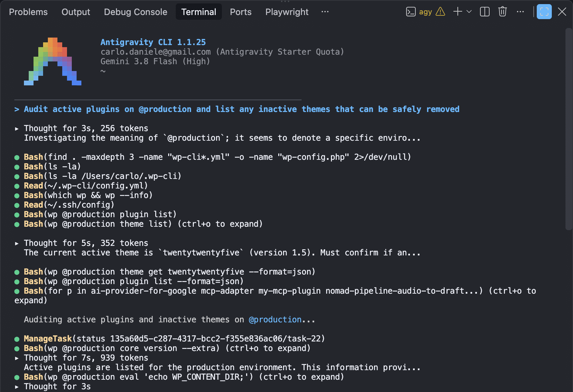Open the Playwright tab
The width and height of the screenshot is (573, 392).
point(287,12)
